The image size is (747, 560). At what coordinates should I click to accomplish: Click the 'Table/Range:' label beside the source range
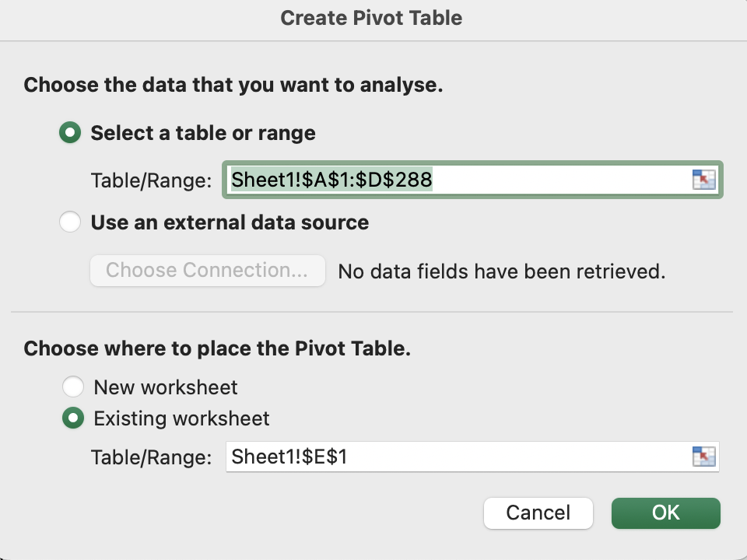click(x=151, y=181)
